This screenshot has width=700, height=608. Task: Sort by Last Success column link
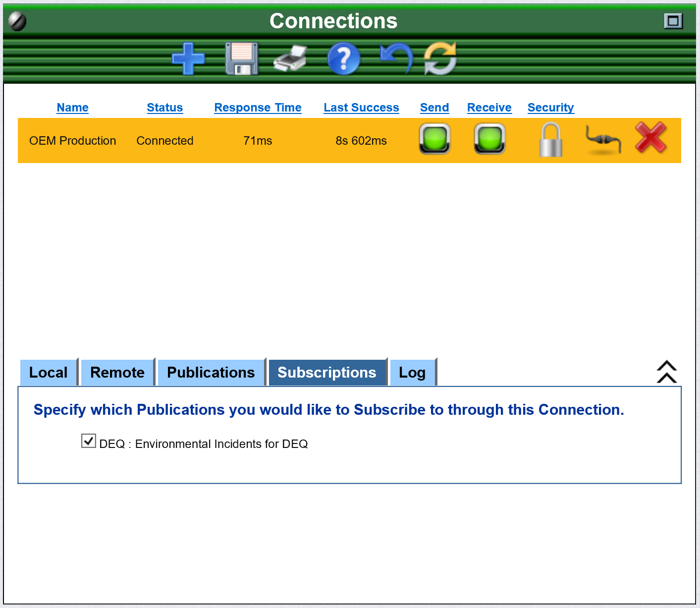(x=361, y=108)
